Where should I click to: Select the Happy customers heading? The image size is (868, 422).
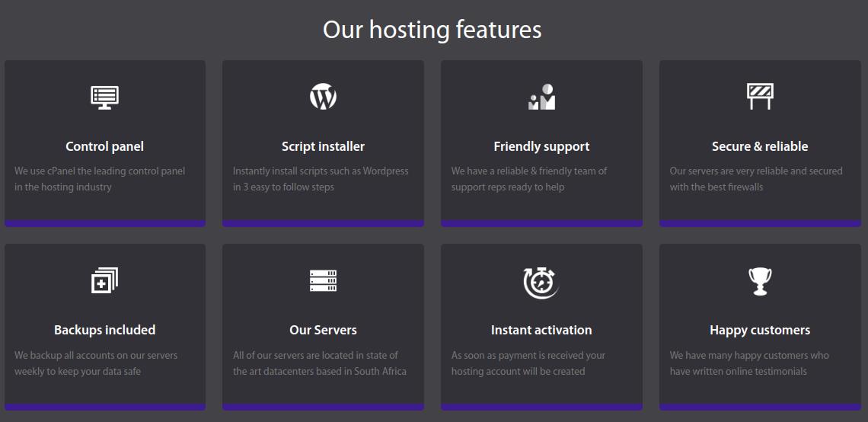[760, 330]
